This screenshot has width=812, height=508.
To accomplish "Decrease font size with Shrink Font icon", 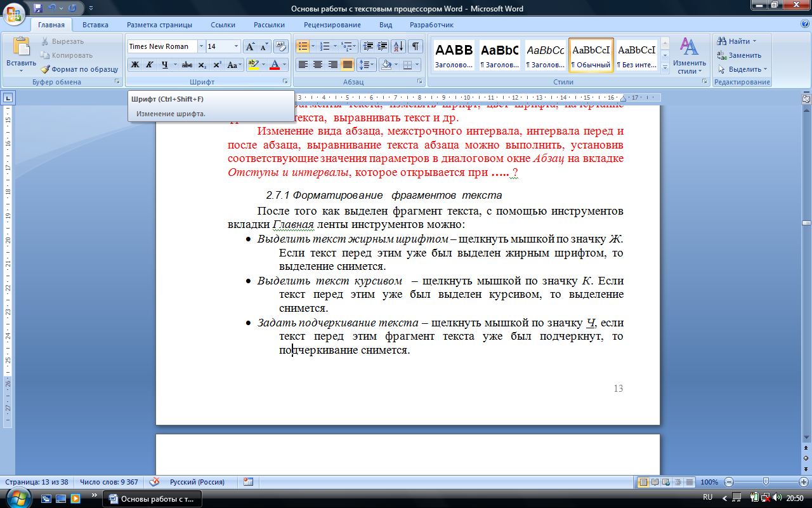I will click(264, 46).
